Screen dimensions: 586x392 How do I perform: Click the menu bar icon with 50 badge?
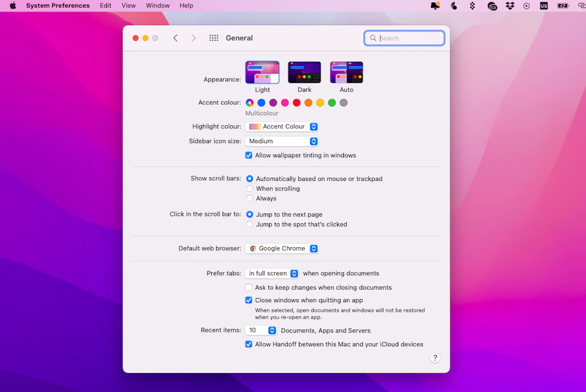tap(492, 6)
